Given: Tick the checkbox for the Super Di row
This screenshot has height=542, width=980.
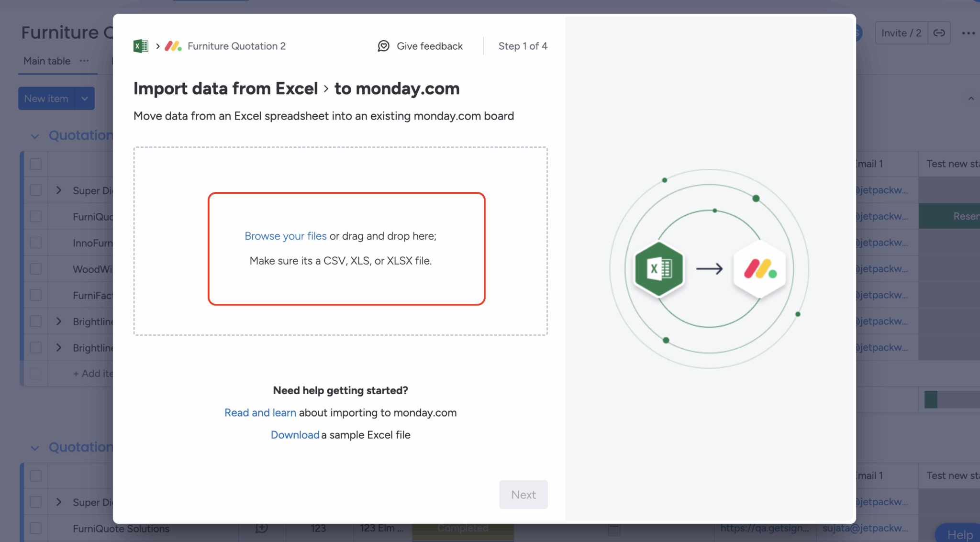Looking at the screenshot, I should coord(36,190).
